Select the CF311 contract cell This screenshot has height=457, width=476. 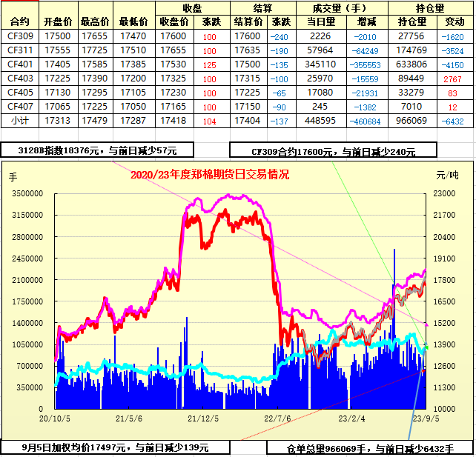coord(20,50)
